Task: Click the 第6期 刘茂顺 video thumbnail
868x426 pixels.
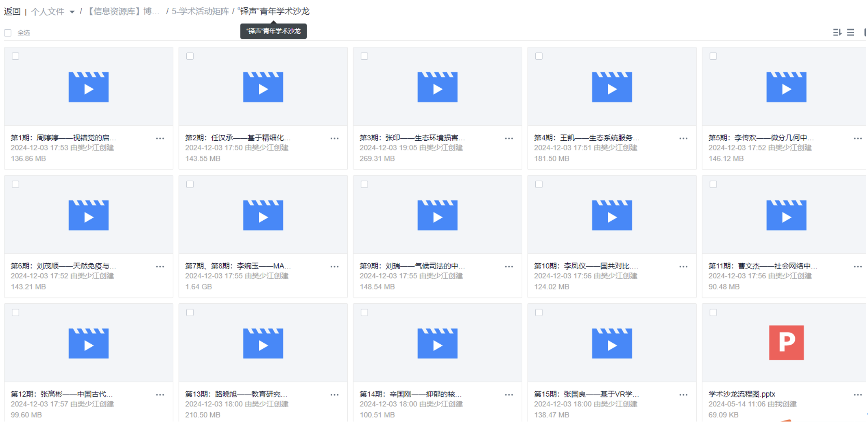Action: 88,215
